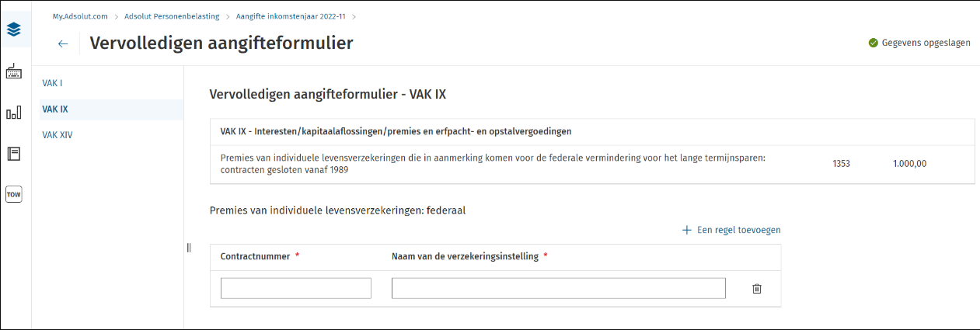Go back with the left arrow
This screenshot has height=330, width=980.
[63, 44]
